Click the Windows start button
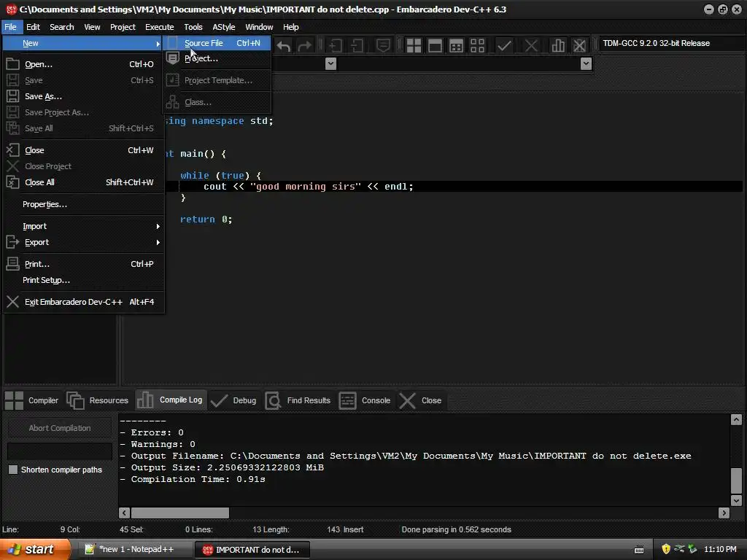747x560 pixels. [34, 549]
